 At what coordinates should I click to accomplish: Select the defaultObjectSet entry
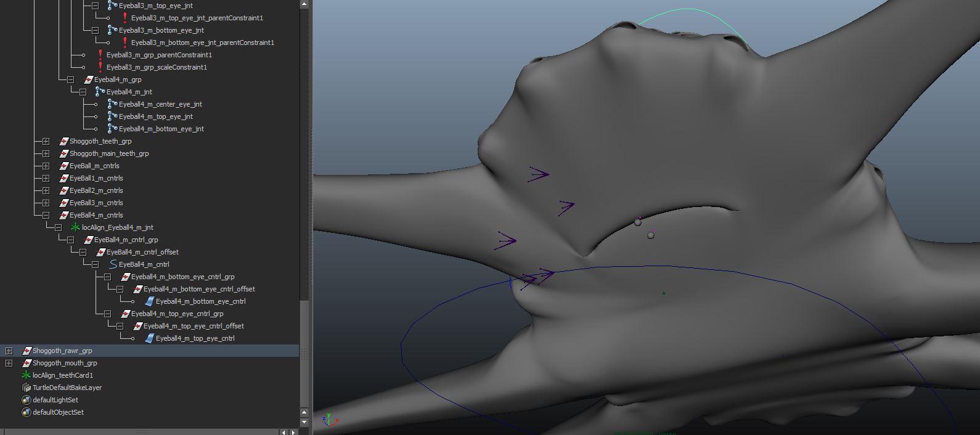[58, 412]
